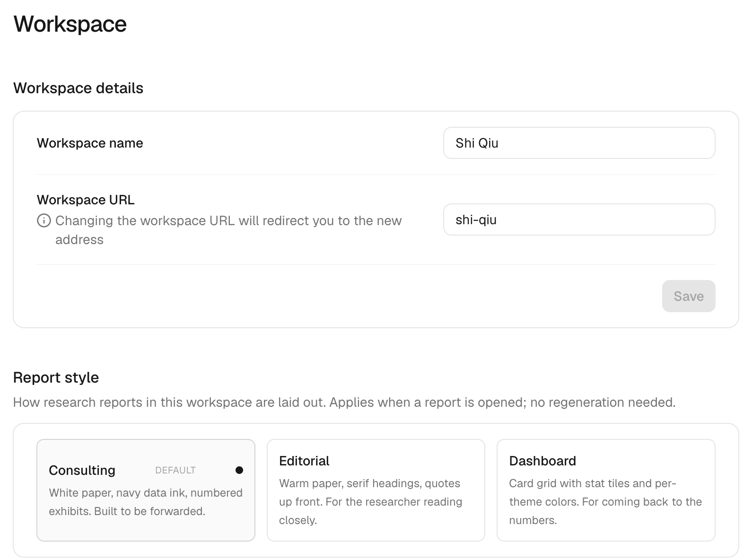Click the 'White paper, navy data ink' description
Image resolution: width=752 pixels, height=560 pixels.
(x=146, y=502)
